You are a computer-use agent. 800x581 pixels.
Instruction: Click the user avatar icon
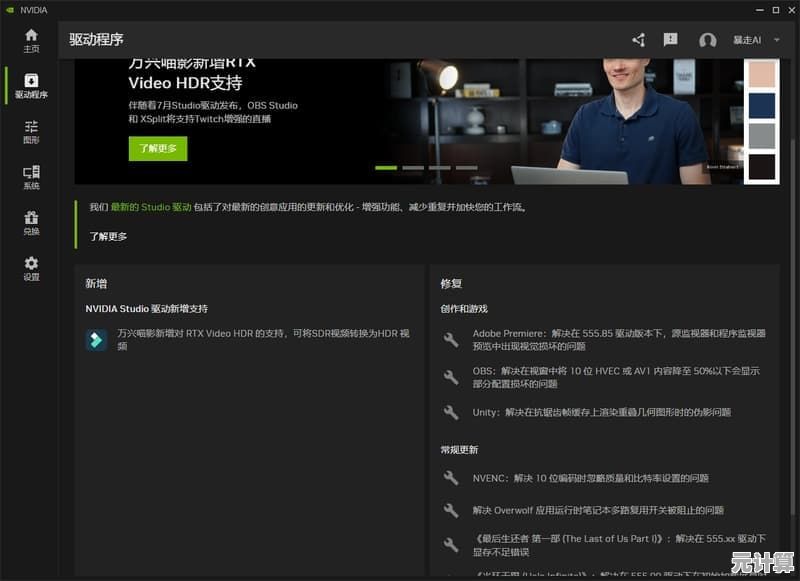[708, 41]
